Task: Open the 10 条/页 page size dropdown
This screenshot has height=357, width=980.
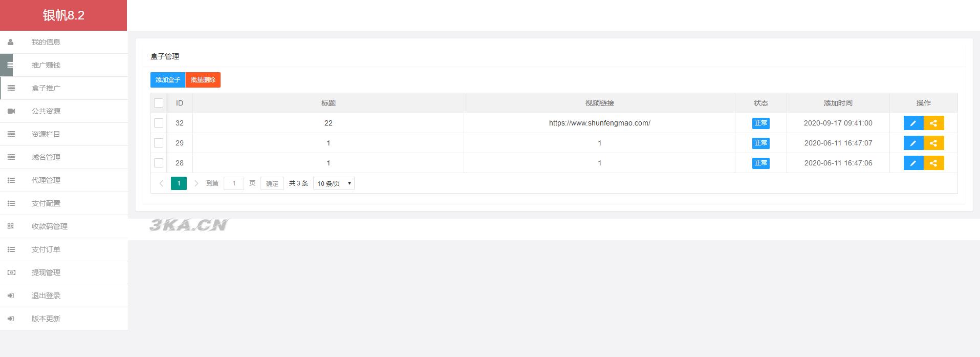Action: click(334, 183)
